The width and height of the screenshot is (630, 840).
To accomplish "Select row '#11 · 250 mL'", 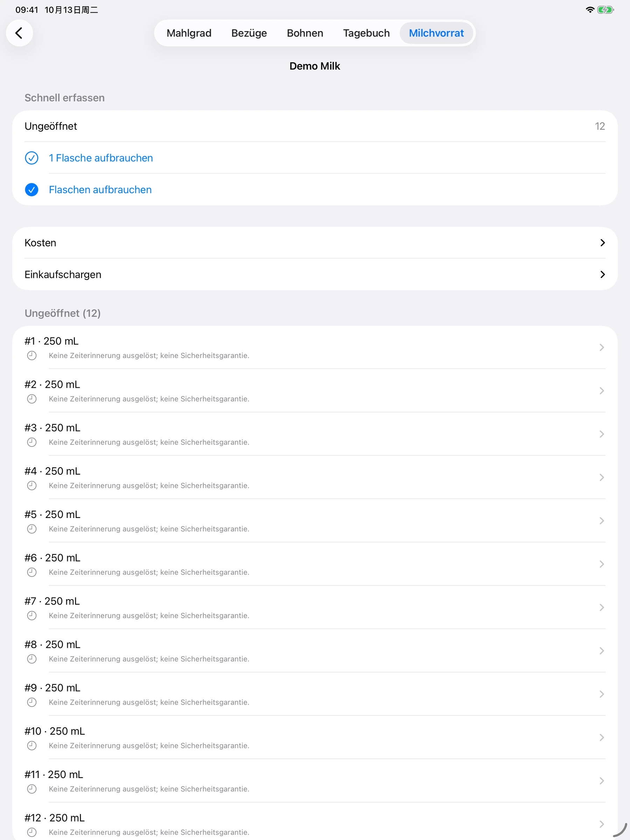I will pos(315,781).
